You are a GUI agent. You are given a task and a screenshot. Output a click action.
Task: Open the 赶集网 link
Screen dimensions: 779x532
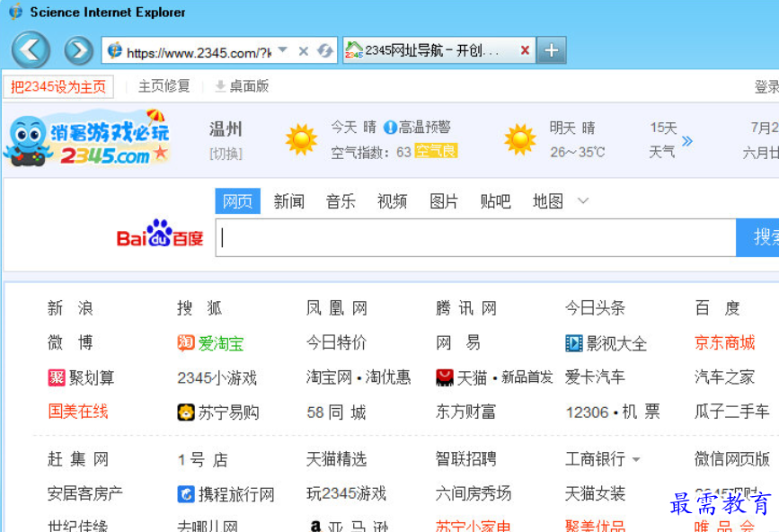tap(78, 459)
